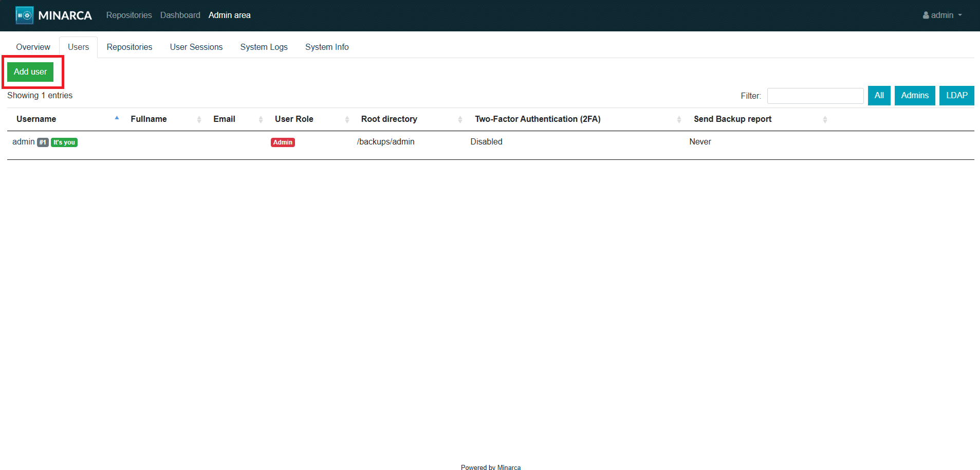
Task: Click the Never backup report cell
Action: (x=700, y=142)
